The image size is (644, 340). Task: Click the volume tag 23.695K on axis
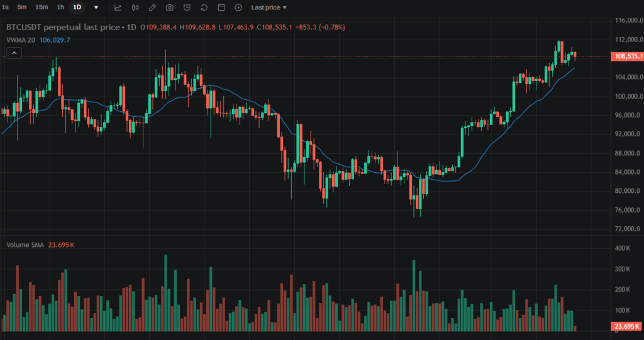click(627, 327)
